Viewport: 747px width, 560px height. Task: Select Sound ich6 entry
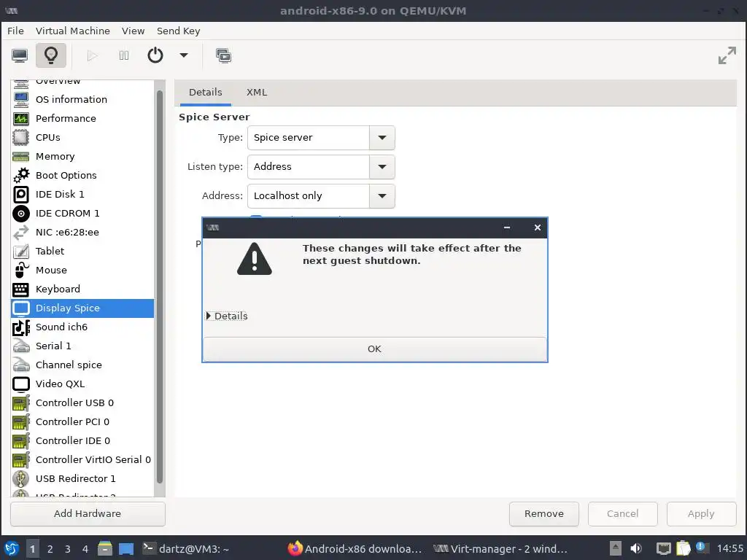[82, 327]
